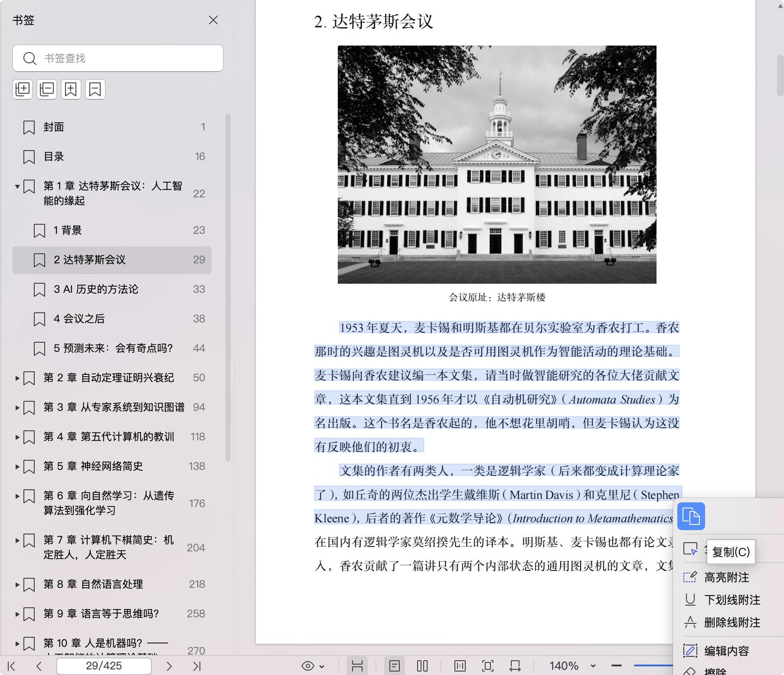Toggle continuous scrolling mode
Screen dimensions: 784x675
[357, 666]
